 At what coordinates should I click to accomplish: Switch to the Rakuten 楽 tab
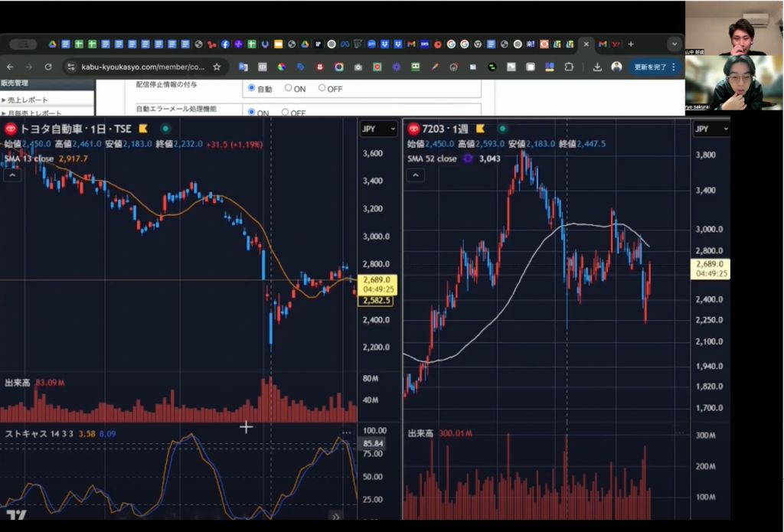tap(531, 44)
